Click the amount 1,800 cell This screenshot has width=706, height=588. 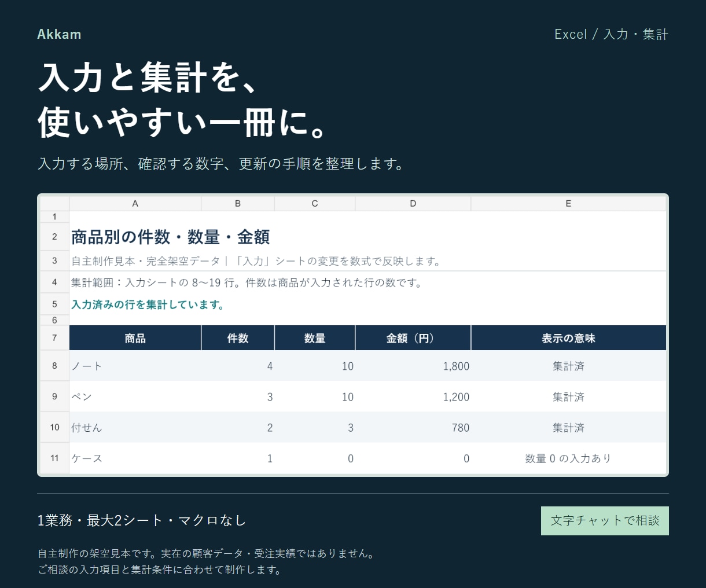[413, 366]
